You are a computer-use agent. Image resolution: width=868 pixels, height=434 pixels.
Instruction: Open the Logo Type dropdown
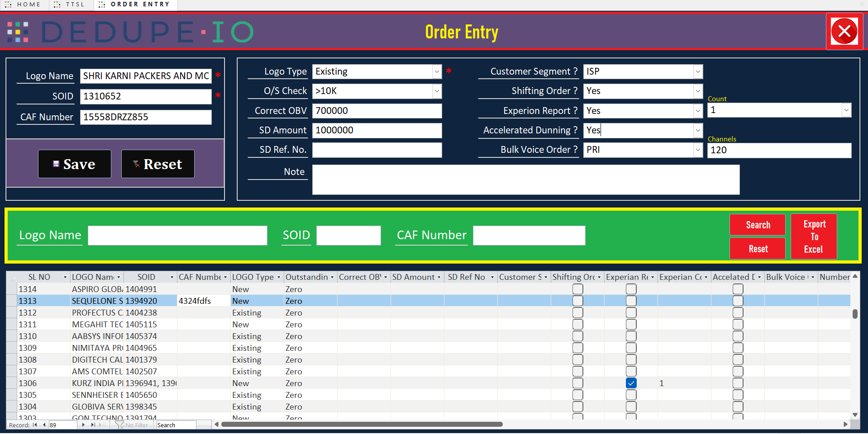tap(436, 71)
